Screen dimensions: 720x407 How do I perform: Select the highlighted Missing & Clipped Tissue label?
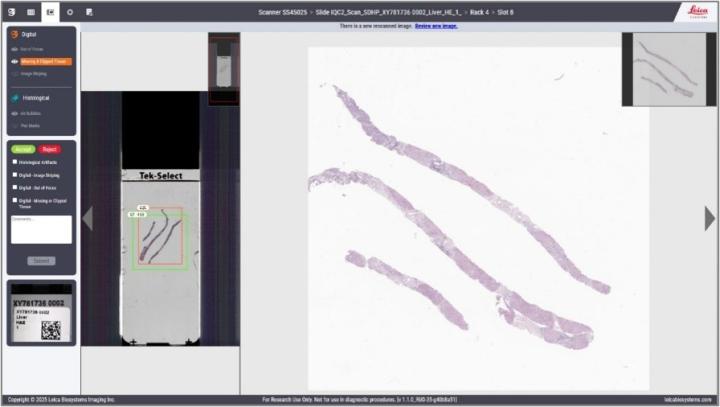[46, 61]
